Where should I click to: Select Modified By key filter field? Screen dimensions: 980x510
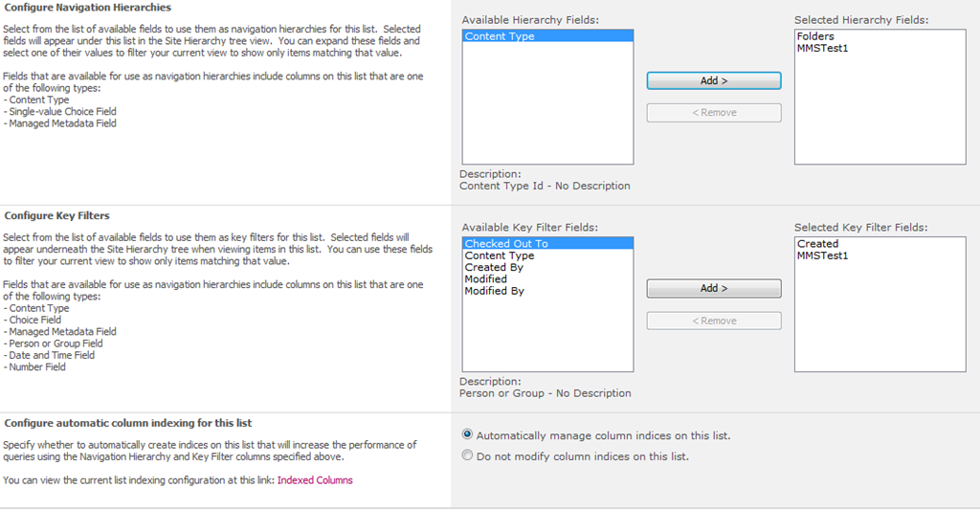pyautogui.click(x=494, y=291)
